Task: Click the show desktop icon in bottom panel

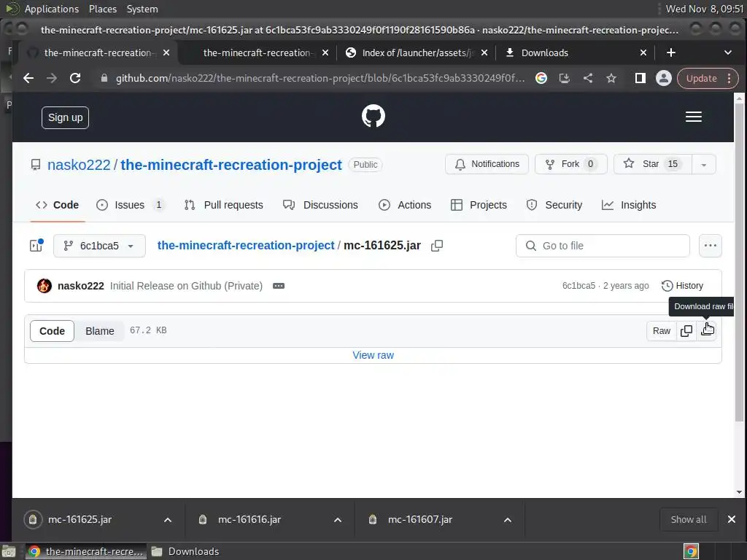Action: point(9,551)
